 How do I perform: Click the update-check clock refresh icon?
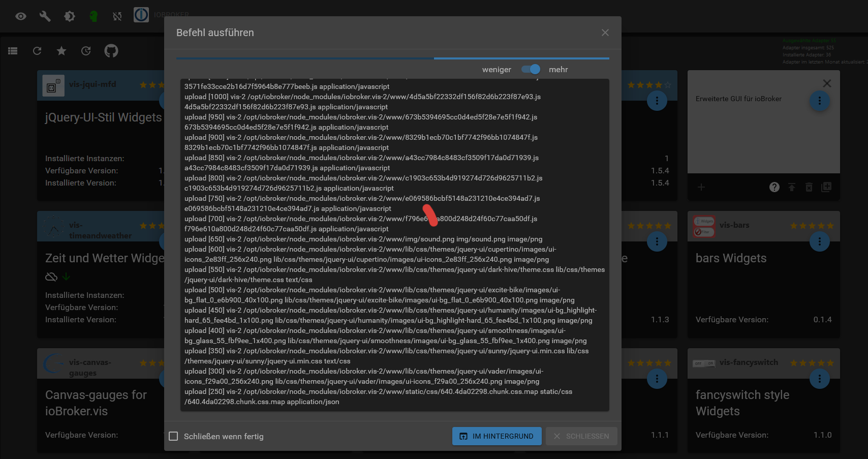tap(86, 51)
